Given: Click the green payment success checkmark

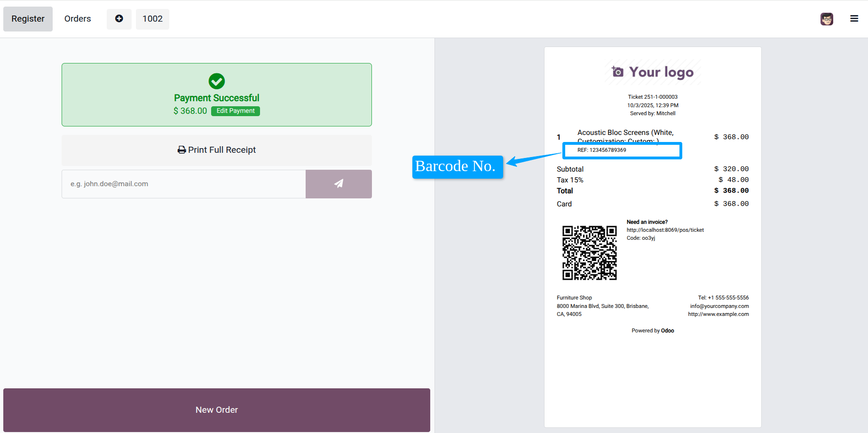Looking at the screenshot, I should (x=217, y=81).
